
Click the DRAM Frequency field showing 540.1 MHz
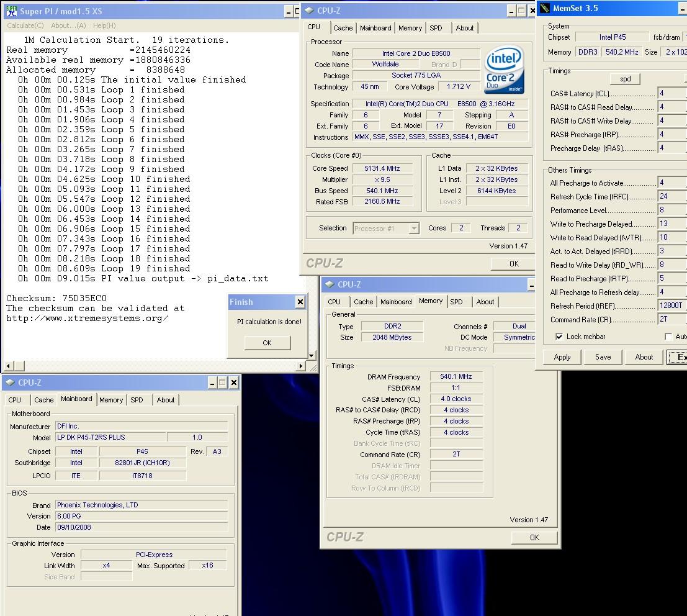point(456,377)
